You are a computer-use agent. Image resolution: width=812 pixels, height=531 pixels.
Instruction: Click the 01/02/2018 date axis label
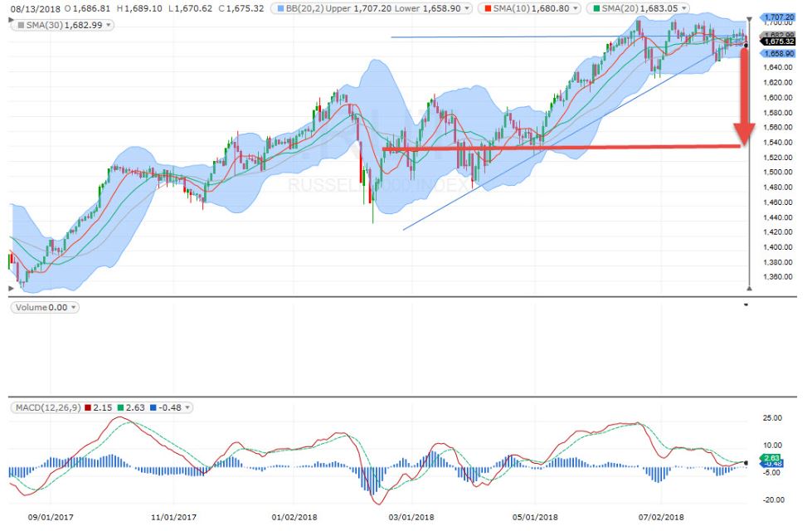[294, 517]
